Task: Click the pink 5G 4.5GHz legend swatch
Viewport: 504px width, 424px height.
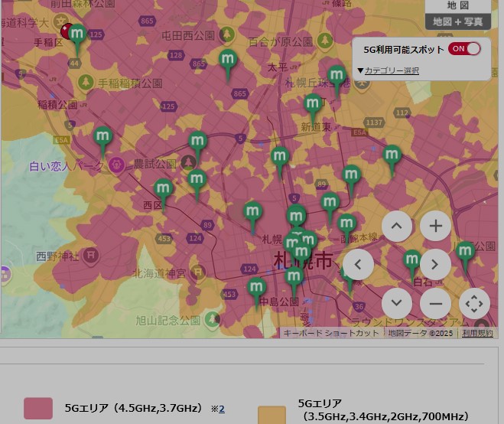Action: [x=38, y=409]
